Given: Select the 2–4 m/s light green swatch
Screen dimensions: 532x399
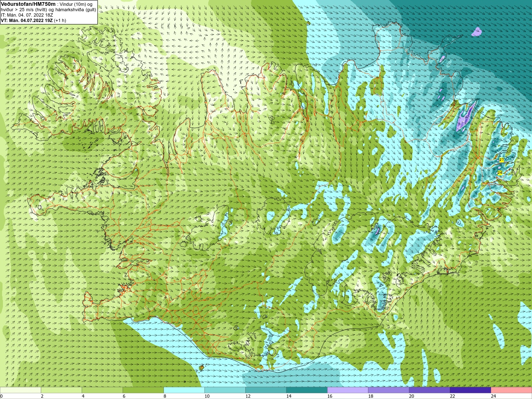Looking at the screenshot, I should pos(61,390).
